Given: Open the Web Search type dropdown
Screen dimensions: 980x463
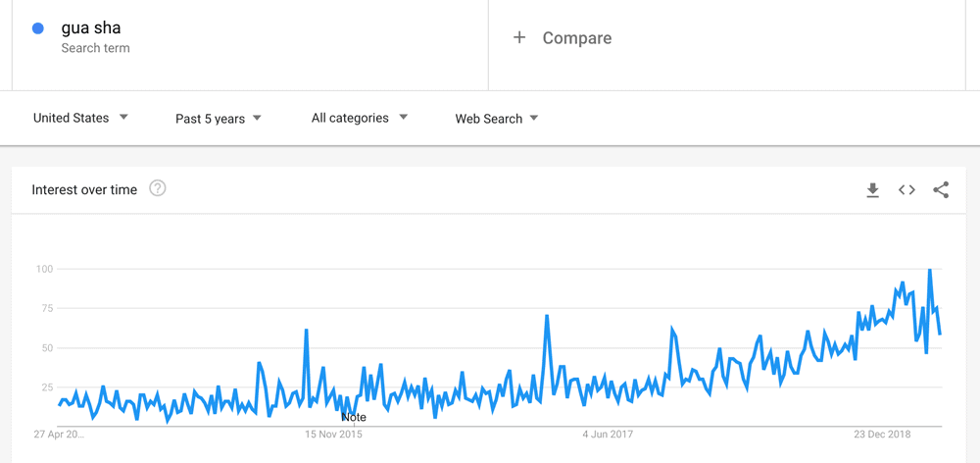Looking at the screenshot, I should pos(496,119).
